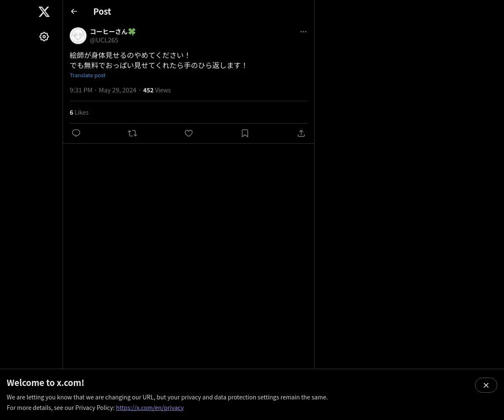Share the post via the upload arrow icon
Image resolution: width=504 pixels, height=420 pixels.
click(301, 133)
